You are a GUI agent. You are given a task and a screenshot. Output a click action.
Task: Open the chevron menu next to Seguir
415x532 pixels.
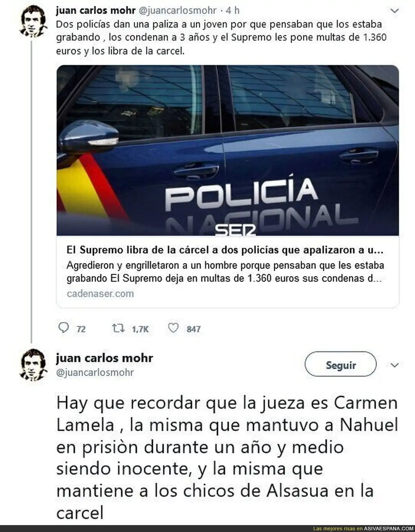394,365
